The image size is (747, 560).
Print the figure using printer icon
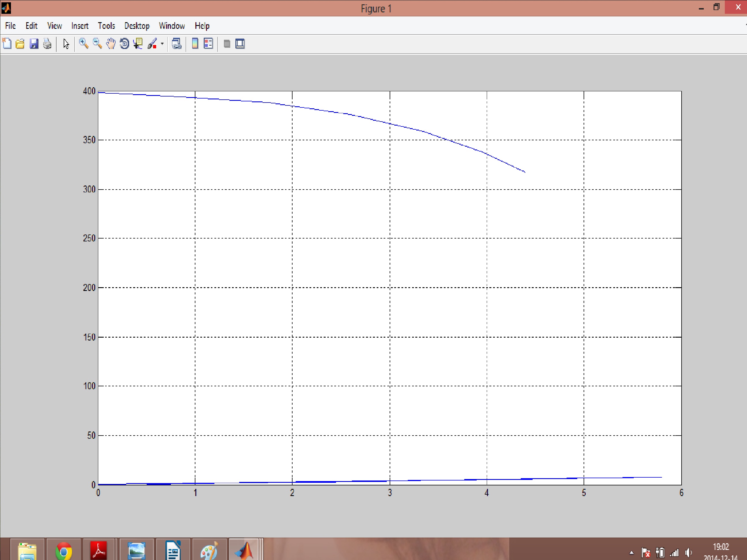pos(47,44)
